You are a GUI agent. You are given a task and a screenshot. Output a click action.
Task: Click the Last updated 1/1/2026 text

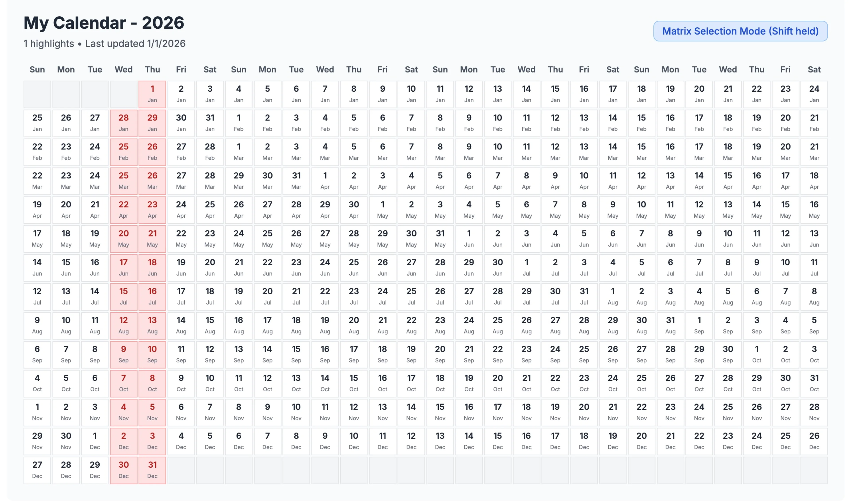coord(136,43)
